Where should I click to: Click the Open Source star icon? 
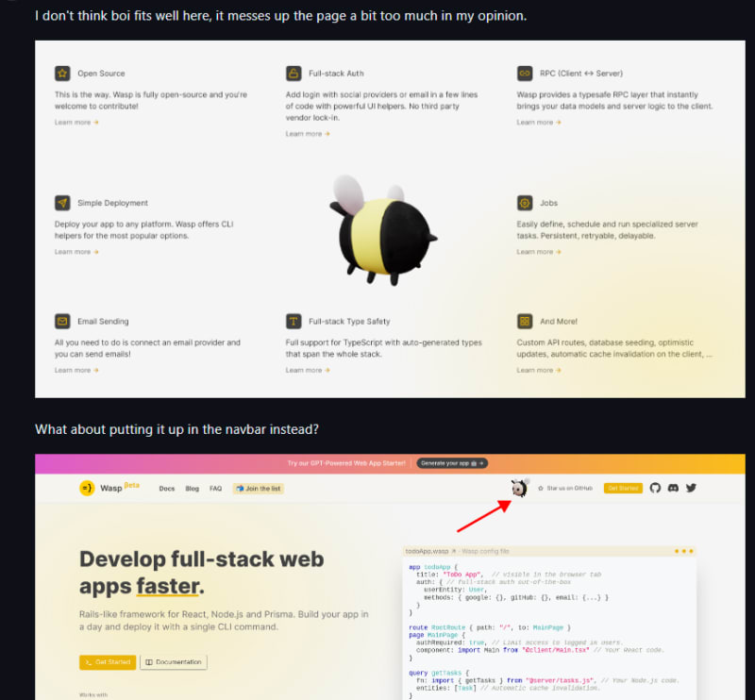point(62,74)
